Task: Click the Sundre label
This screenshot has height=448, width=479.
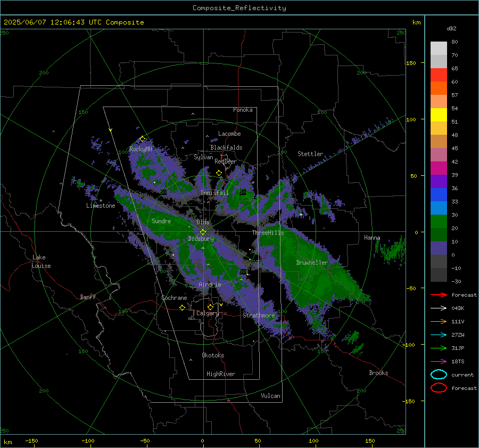Action: [x=161, y=221]
